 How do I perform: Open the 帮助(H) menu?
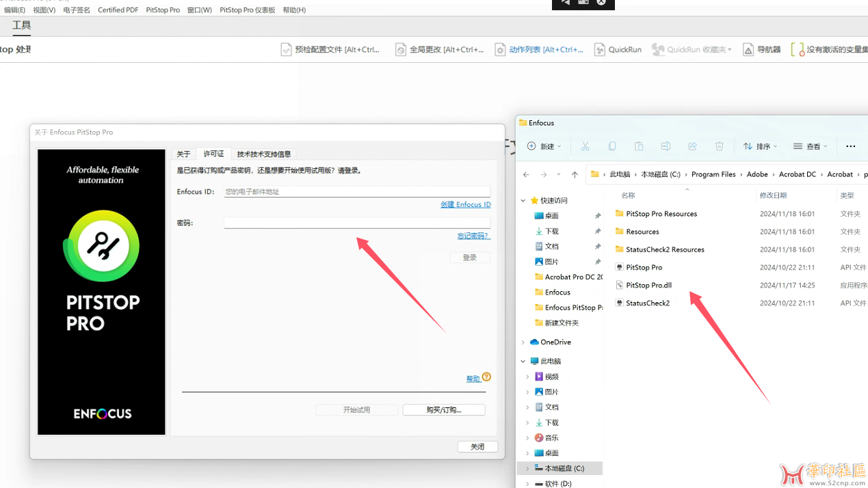coord(294,10)
